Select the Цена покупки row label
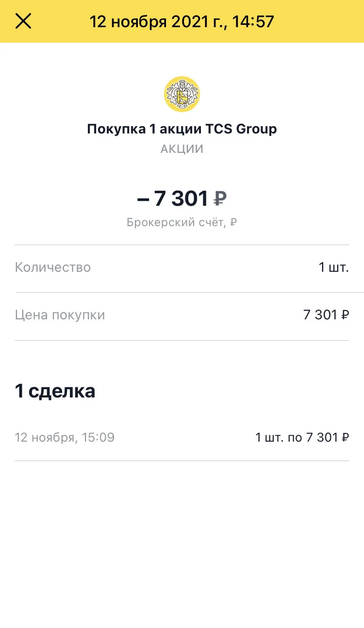The height and width of the screenshot is (628, 364). pos(60,315)
